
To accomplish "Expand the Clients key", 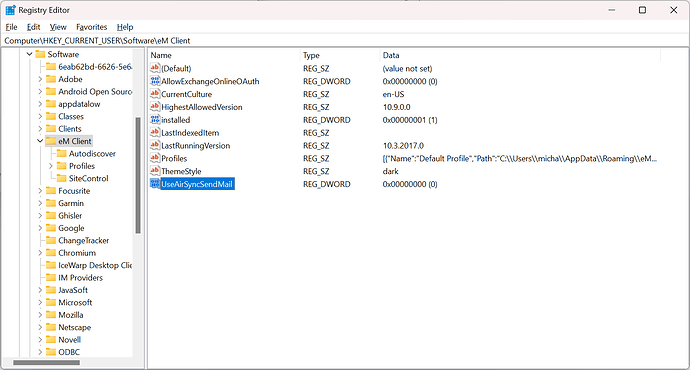I will coord(40,129).
